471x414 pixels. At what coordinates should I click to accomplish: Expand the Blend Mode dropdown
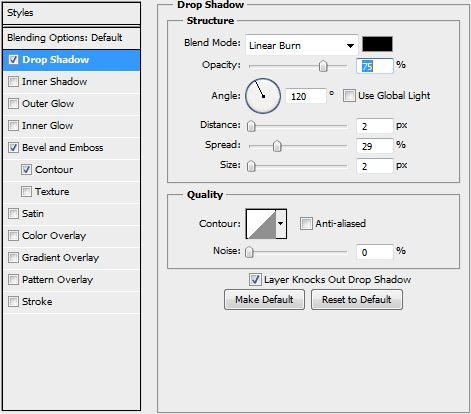click(302, 45)
